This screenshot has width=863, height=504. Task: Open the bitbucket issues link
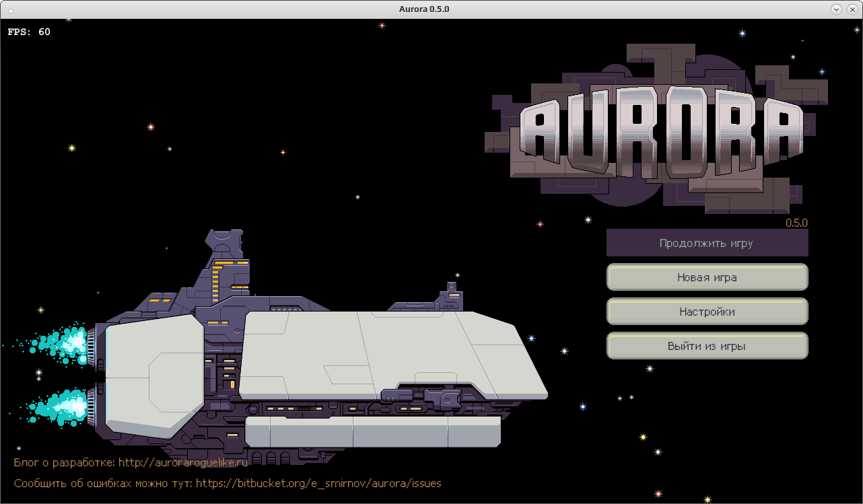click(x=318, y=483)
